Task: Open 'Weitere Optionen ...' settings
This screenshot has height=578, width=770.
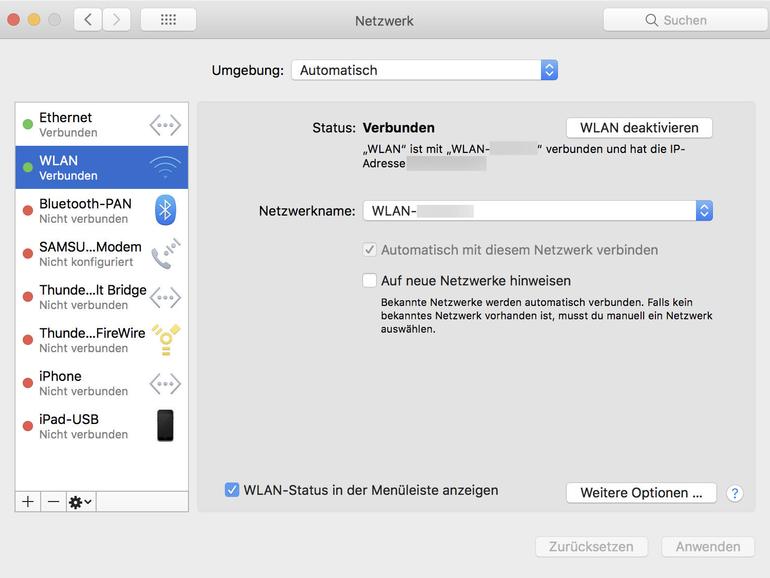Action: (641, 493)
